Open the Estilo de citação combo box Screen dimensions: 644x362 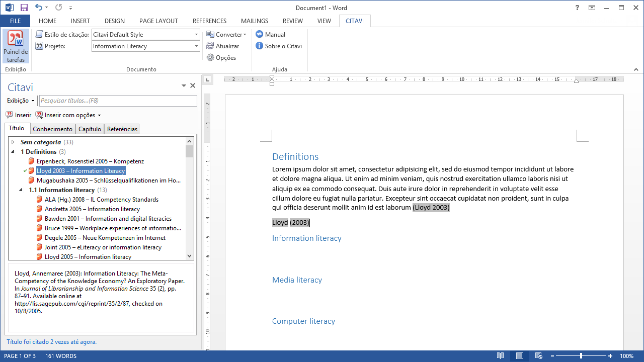[x=146, y=35]
